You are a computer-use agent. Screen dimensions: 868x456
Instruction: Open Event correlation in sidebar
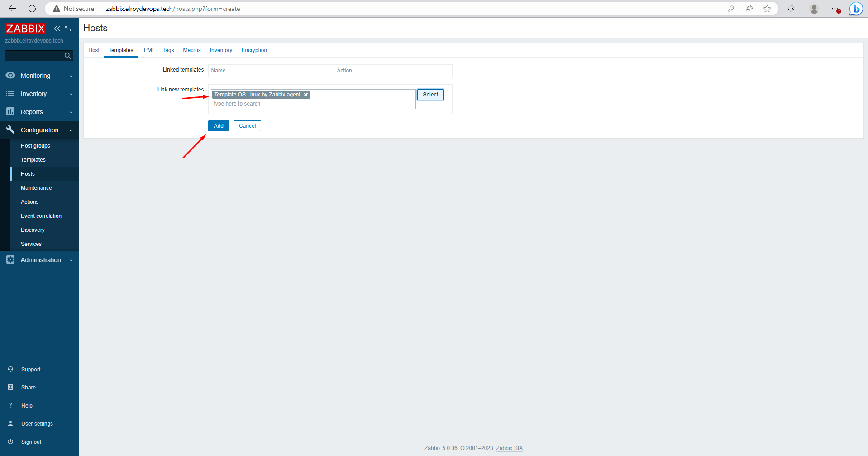pos(44,216)
